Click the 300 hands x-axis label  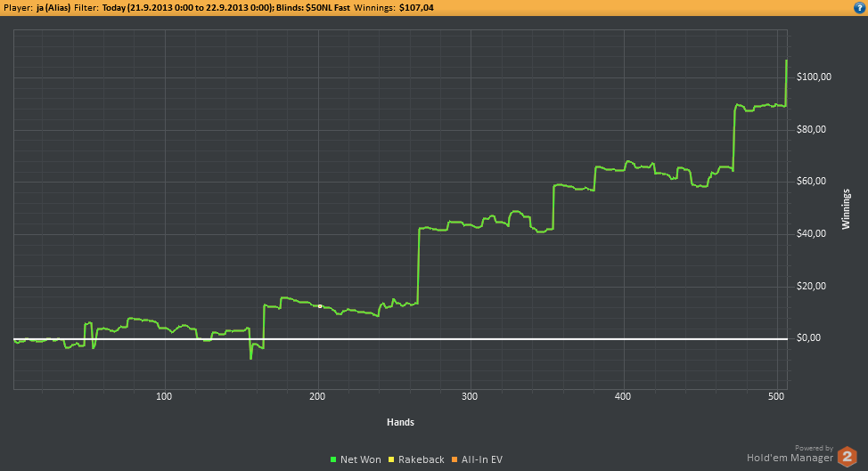click(x=471, y=395)
